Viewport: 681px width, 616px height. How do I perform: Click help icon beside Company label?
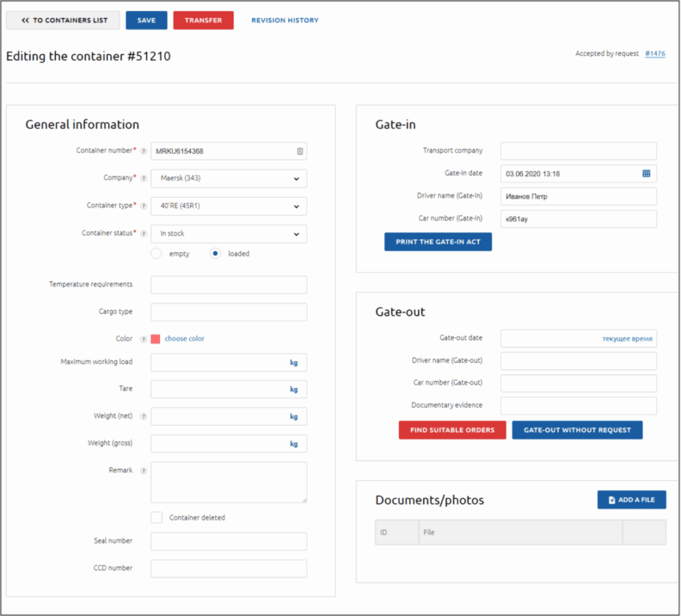tap(143, 179)
